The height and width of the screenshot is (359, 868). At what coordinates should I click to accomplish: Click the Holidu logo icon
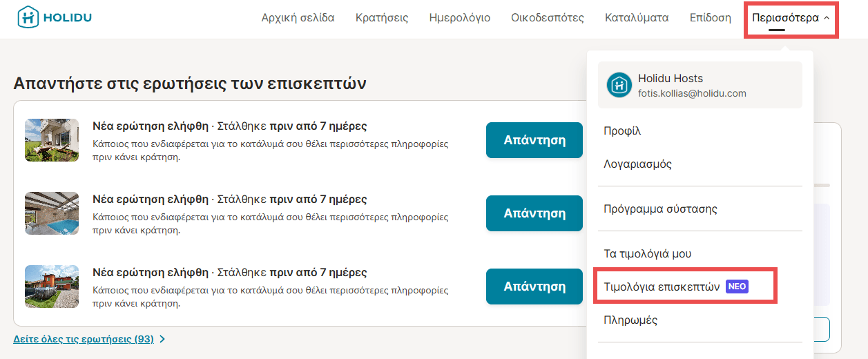(28, 18)
